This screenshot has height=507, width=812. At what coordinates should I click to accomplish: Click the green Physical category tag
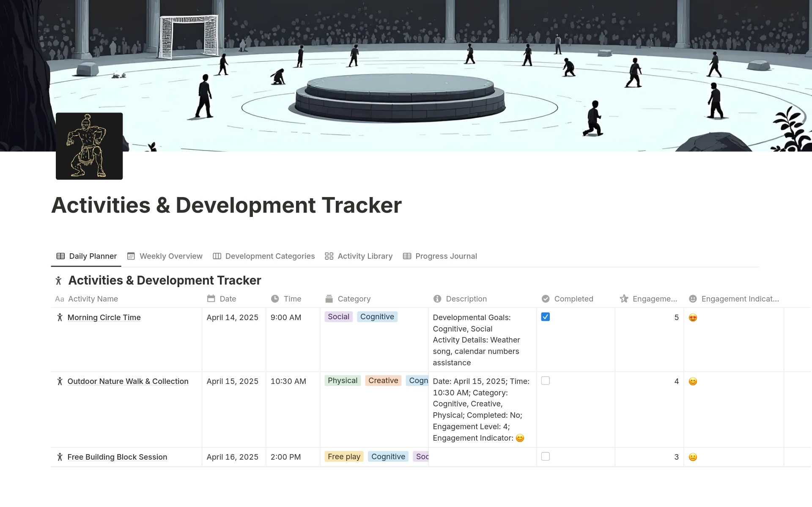tap(343, 381)
